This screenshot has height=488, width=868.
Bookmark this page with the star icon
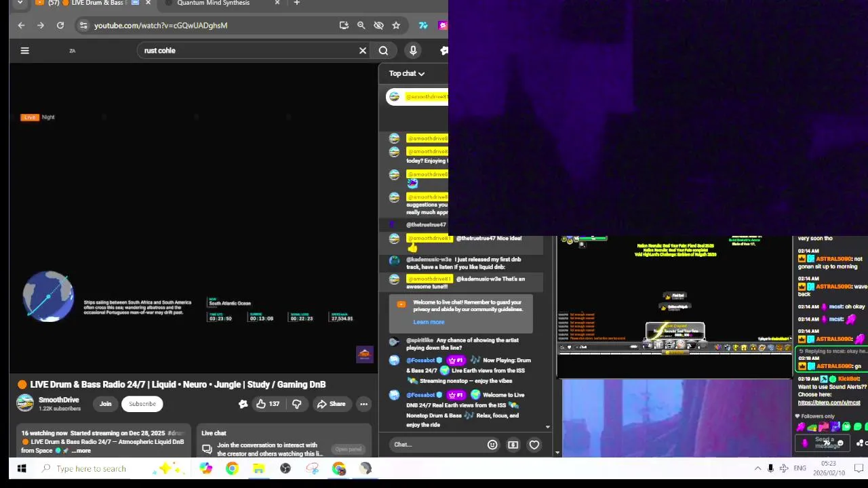click(396, 25)
